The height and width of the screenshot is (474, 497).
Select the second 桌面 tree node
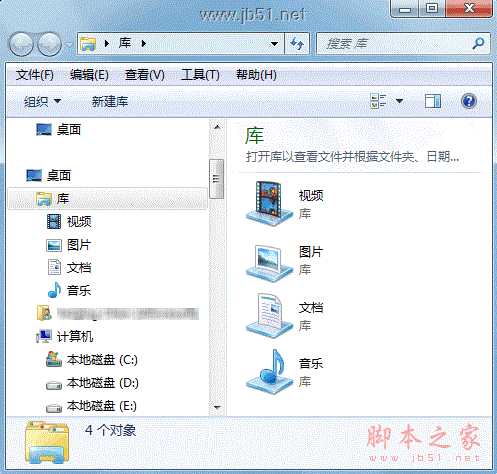(x=48, y=175)
